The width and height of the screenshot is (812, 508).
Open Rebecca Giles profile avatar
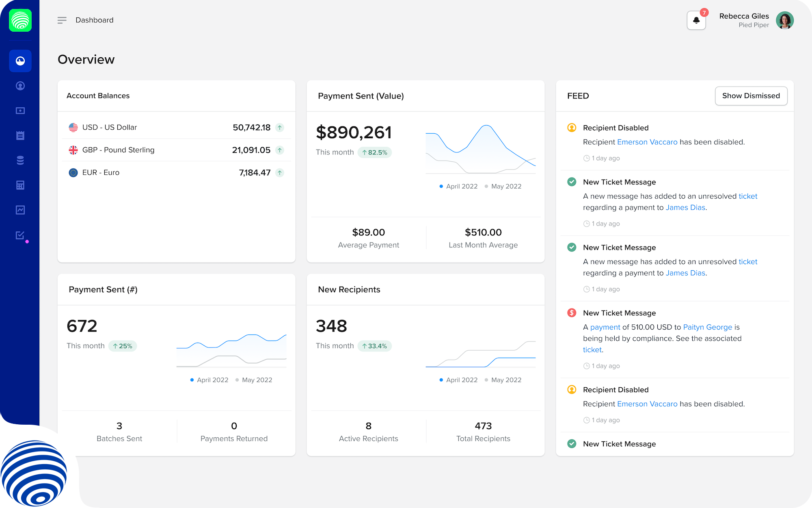[784, 20]
